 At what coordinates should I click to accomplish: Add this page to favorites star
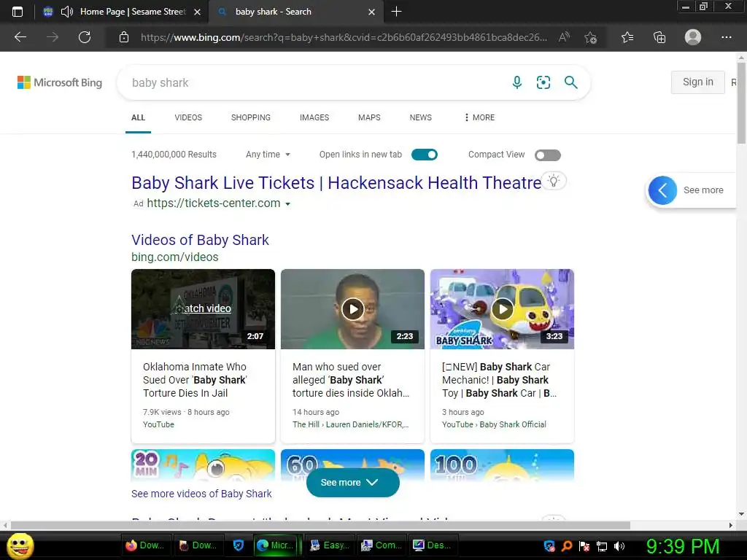click(x=591, y=37)
